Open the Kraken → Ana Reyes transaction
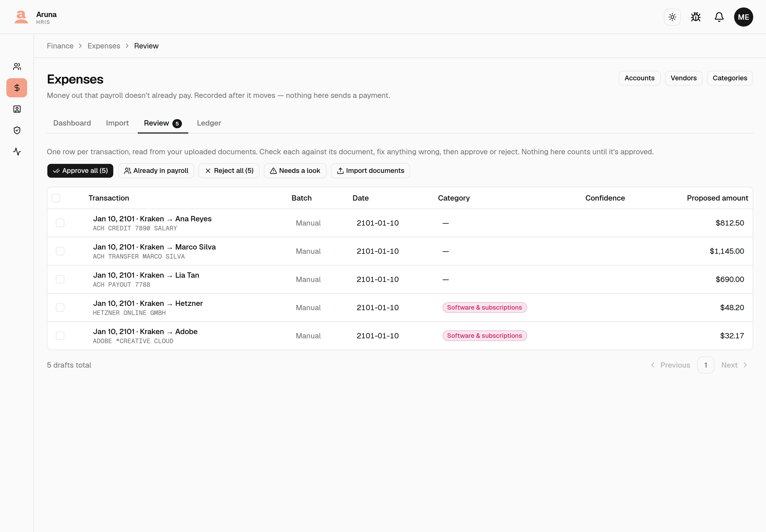 point(152,219)
